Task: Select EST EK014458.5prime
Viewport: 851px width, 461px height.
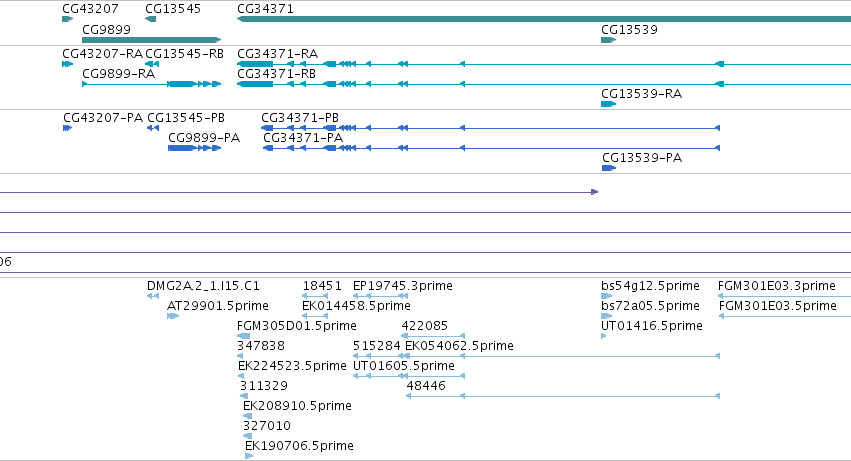Action: tap(356, 306)
